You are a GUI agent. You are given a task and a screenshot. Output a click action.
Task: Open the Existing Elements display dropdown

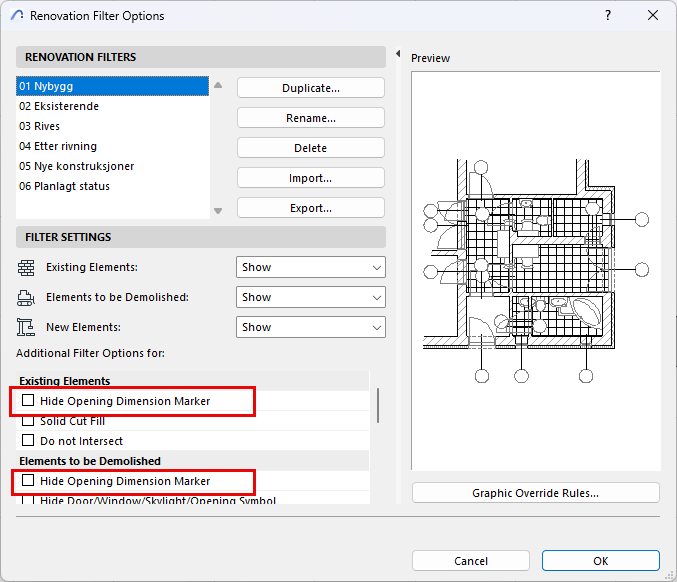click(311, 268)
